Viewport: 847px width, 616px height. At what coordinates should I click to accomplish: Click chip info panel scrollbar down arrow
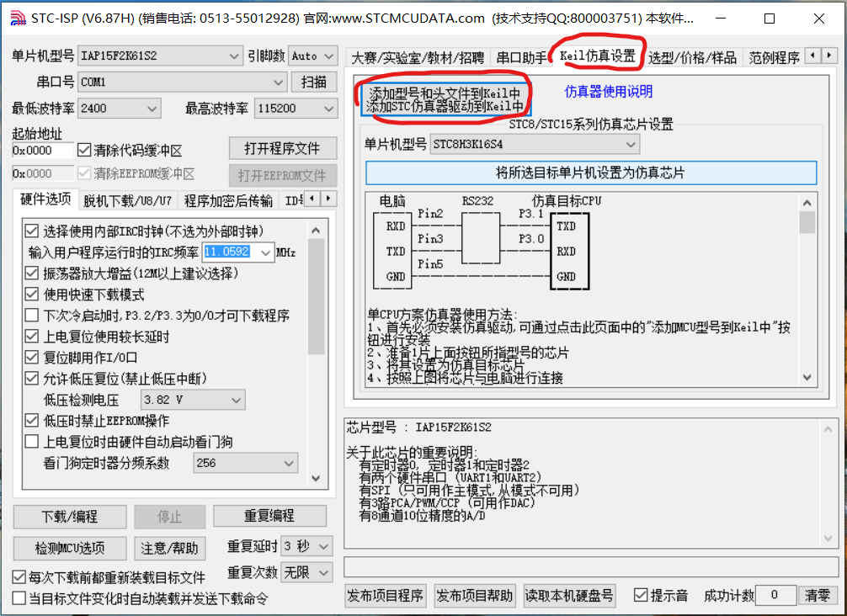[x=828, y=538]
